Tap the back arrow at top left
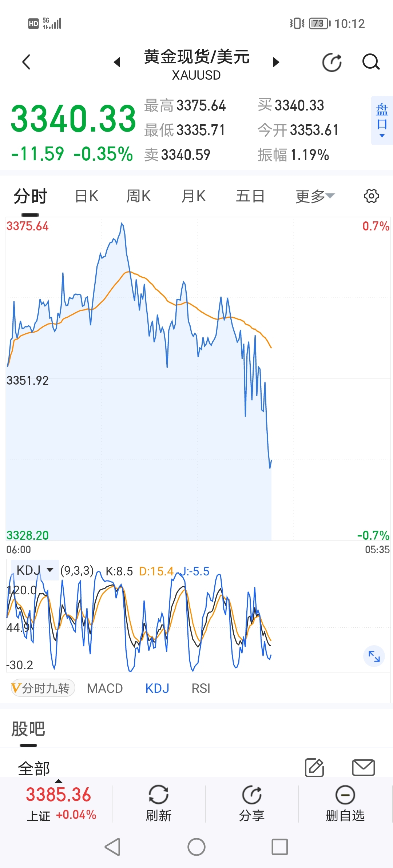Image resolution: width=393 pixels, height=868 pixels. [x=26, y=62]
